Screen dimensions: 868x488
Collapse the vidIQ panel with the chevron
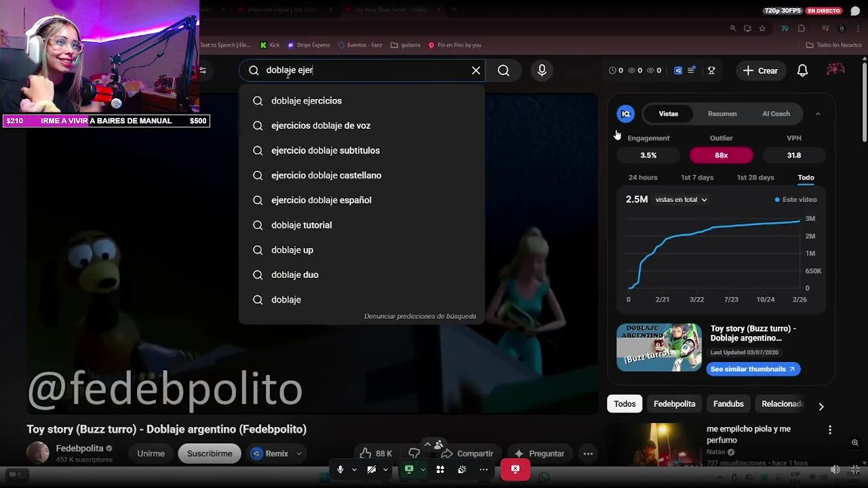(818, 114)
